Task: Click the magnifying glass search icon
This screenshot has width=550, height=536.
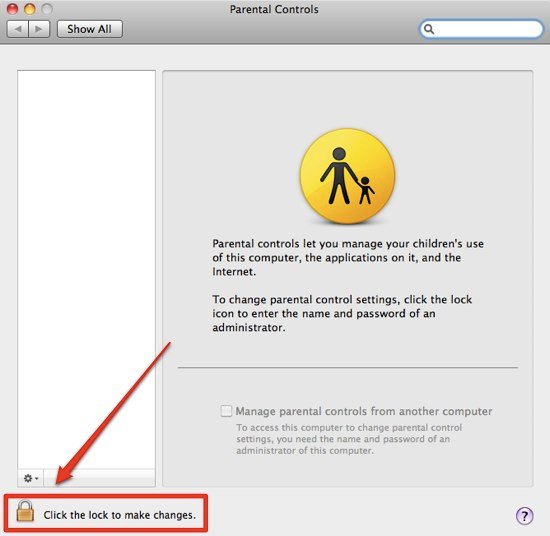Action: pos(429,29)
